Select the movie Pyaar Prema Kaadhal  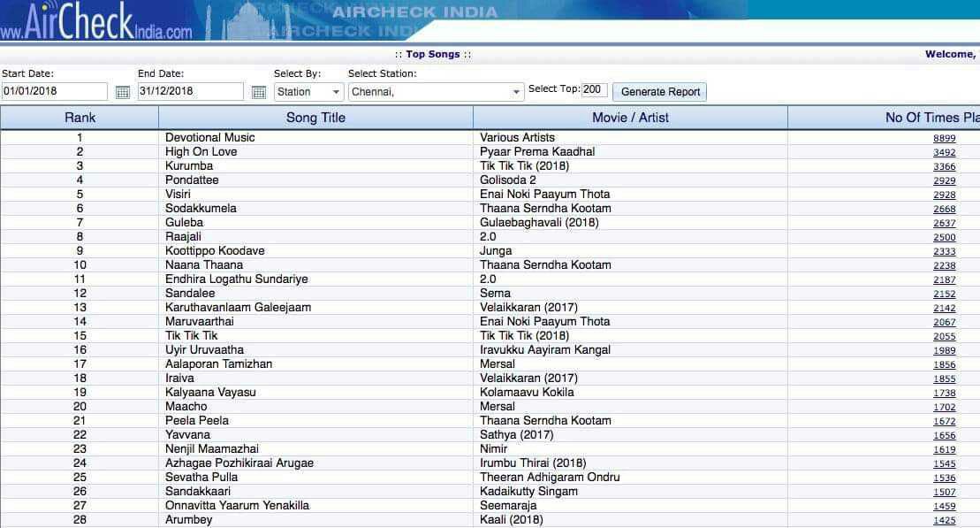click(537, 152)
